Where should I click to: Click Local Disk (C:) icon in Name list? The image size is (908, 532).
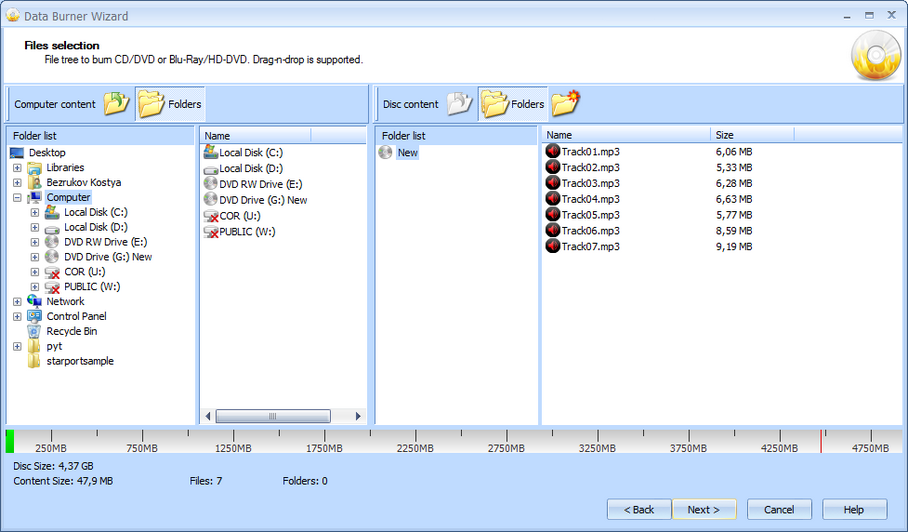211,152
